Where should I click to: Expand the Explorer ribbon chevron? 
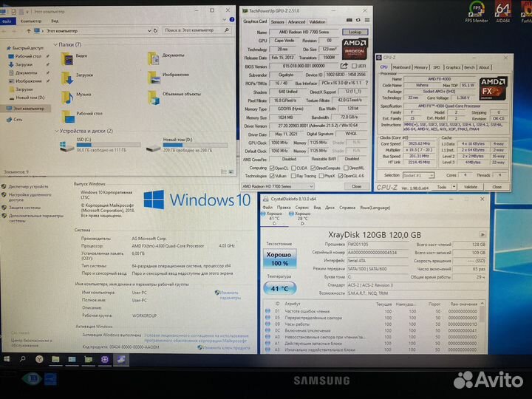pyautogui.click(x=225, y=20)
